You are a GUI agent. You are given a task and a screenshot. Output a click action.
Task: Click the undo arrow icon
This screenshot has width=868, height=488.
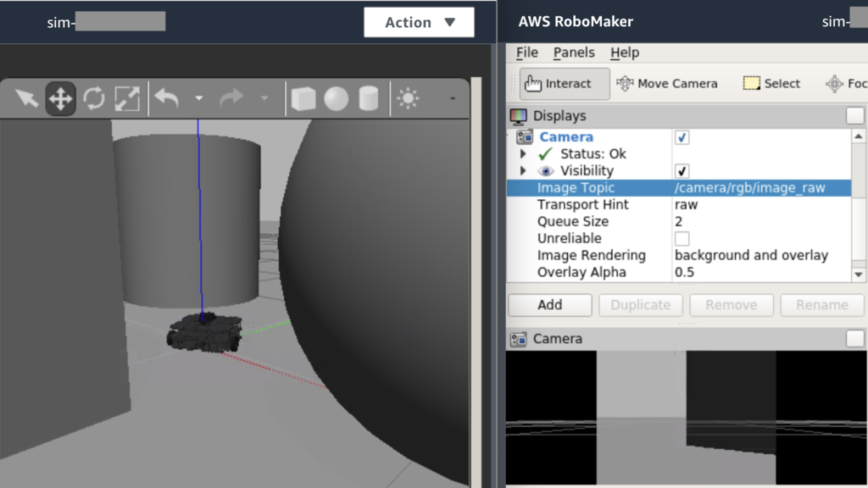point(167,98)
